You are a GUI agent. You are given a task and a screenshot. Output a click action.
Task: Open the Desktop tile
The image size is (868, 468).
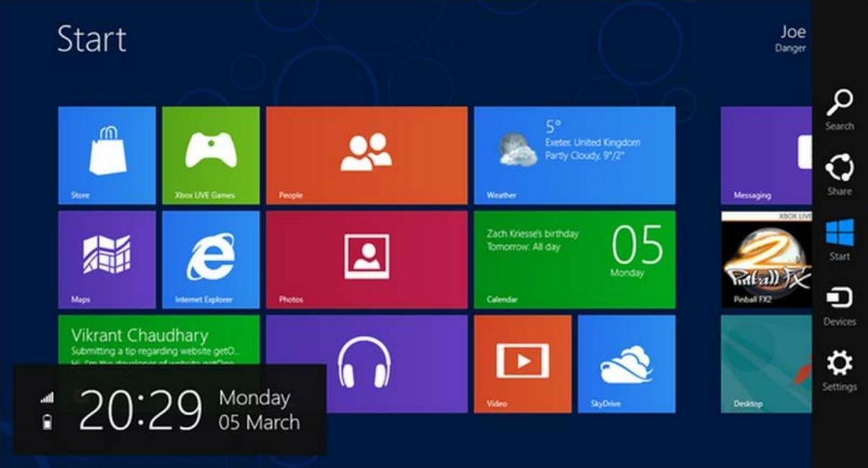tap(766, 363)
